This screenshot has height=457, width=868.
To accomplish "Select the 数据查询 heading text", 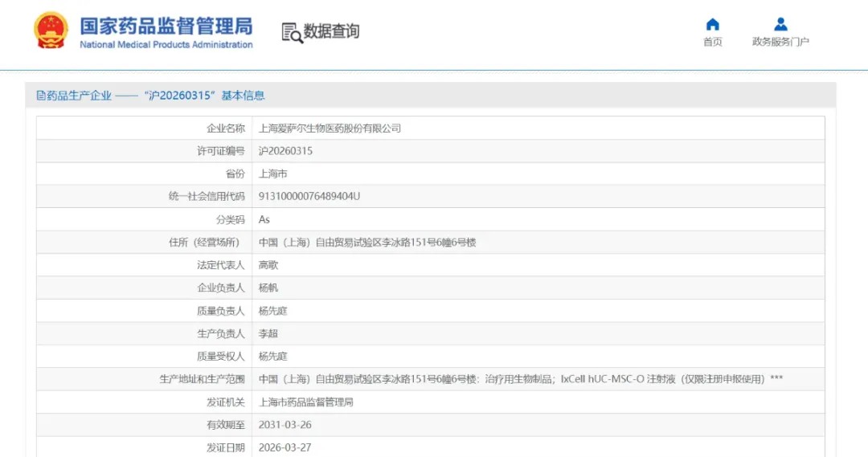I will [x=331, y=32].
